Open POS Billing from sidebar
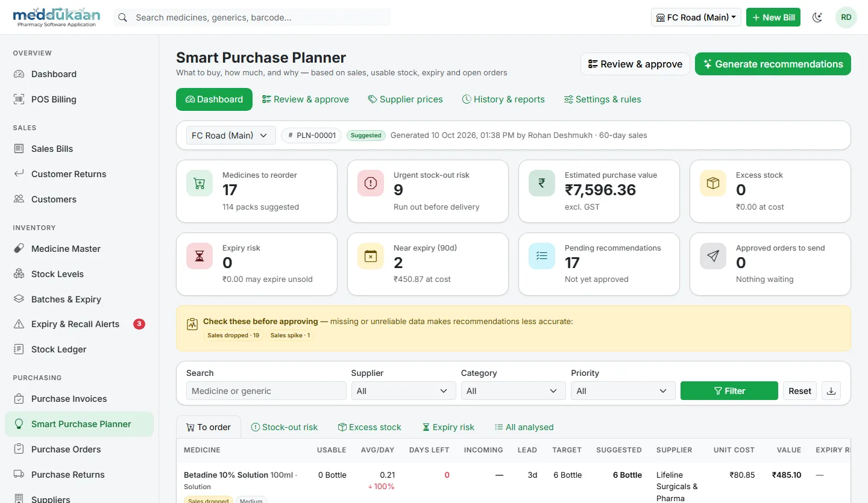This screenshot has height=503, width=868. [79, 99]
